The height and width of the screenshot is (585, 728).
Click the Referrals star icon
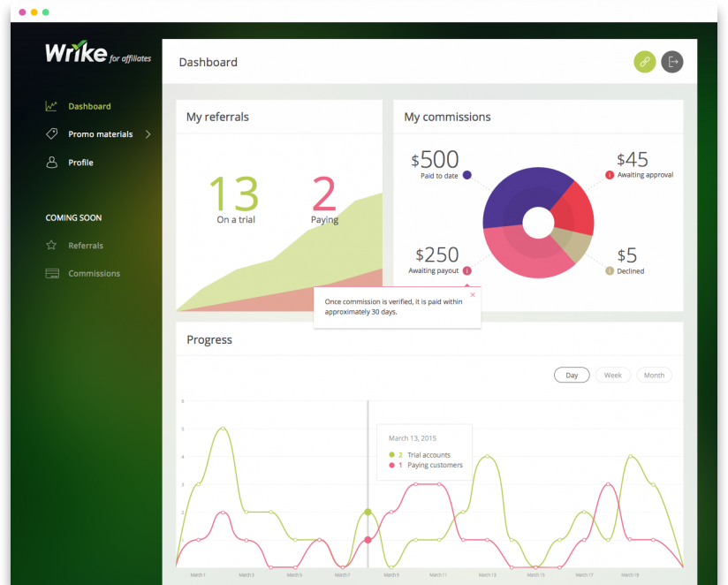click(x=52, y=246)
